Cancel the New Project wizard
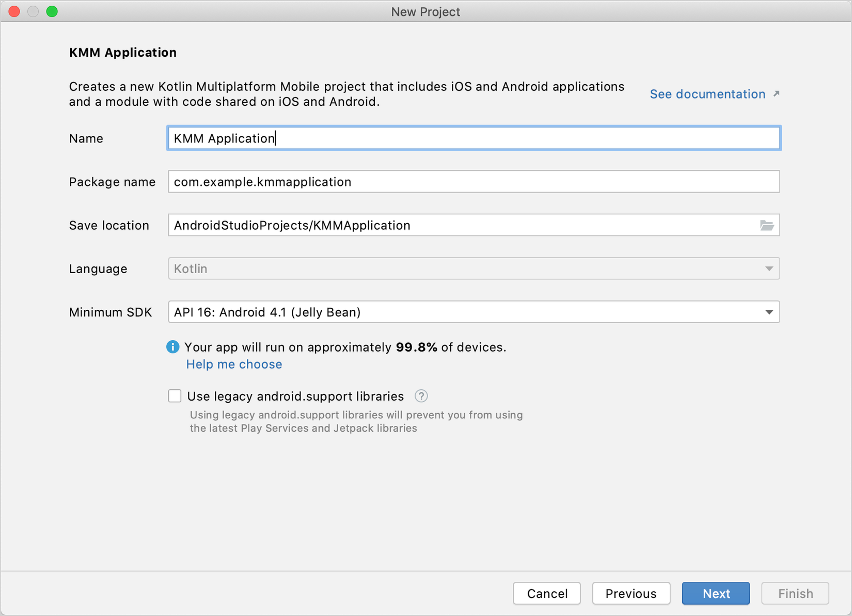Viewport: 852px width, 616px height. coord(547,593)
